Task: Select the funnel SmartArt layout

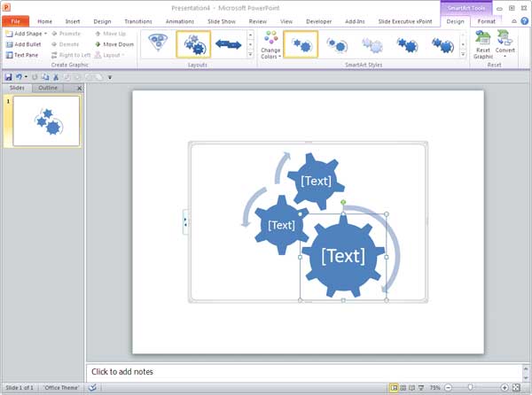Action: (x=158, y=43)
